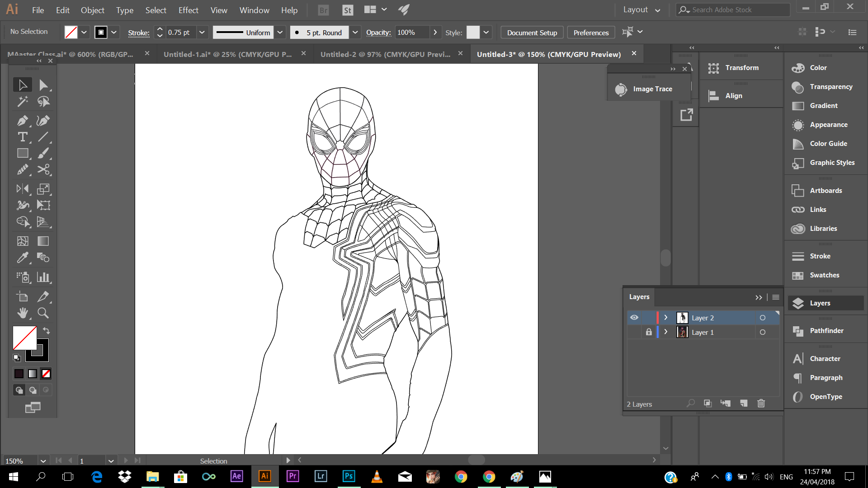Image resolution: width=868 pixels, height=488 pixels.
Task: Open the Uniform variable width profile dropdown
Action: click(x=280, y=32)
